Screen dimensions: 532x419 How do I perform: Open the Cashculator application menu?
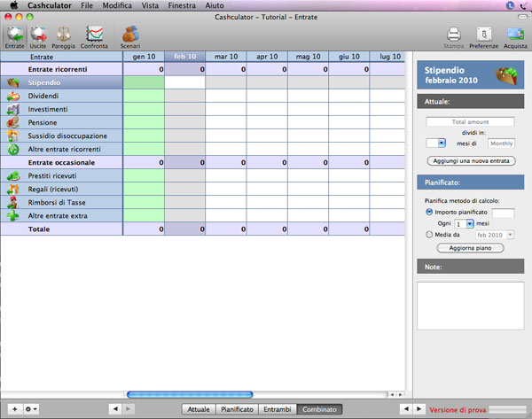click(x=50, y=5)
